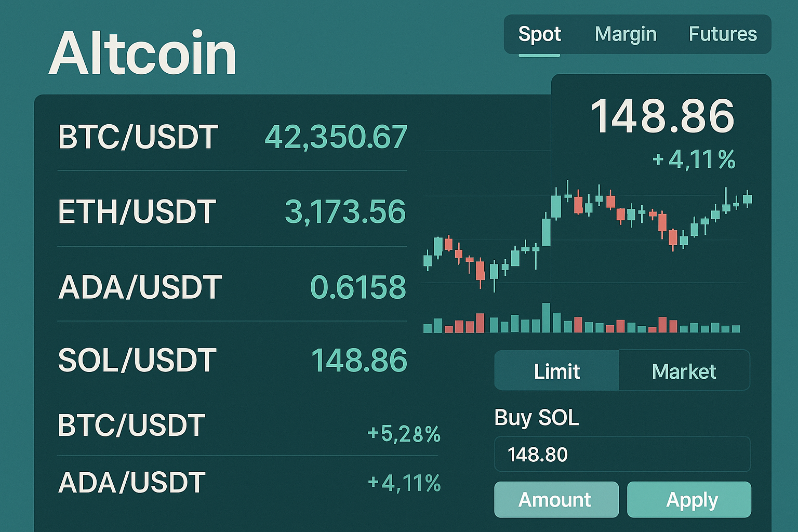Select the SOL/USDT pair row

click(232, 360)
